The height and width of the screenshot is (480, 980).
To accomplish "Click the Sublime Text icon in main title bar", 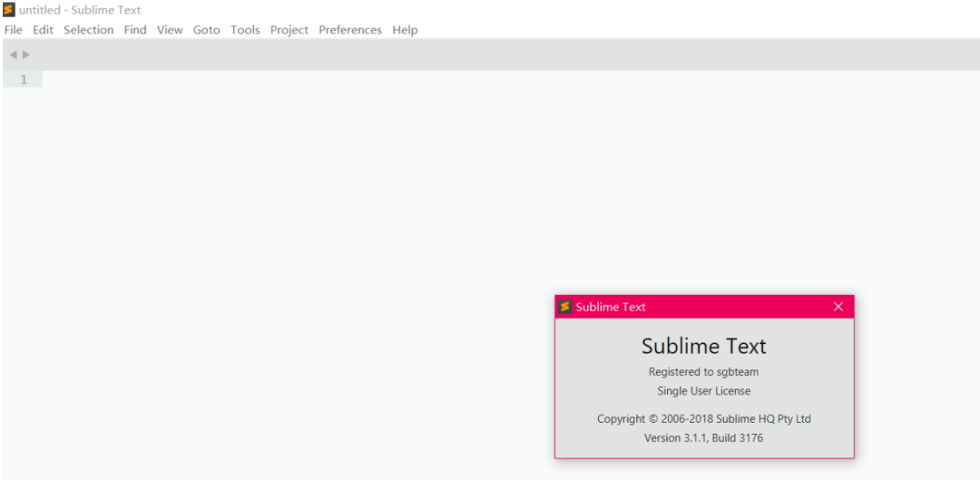I will (x=9, y=10).
